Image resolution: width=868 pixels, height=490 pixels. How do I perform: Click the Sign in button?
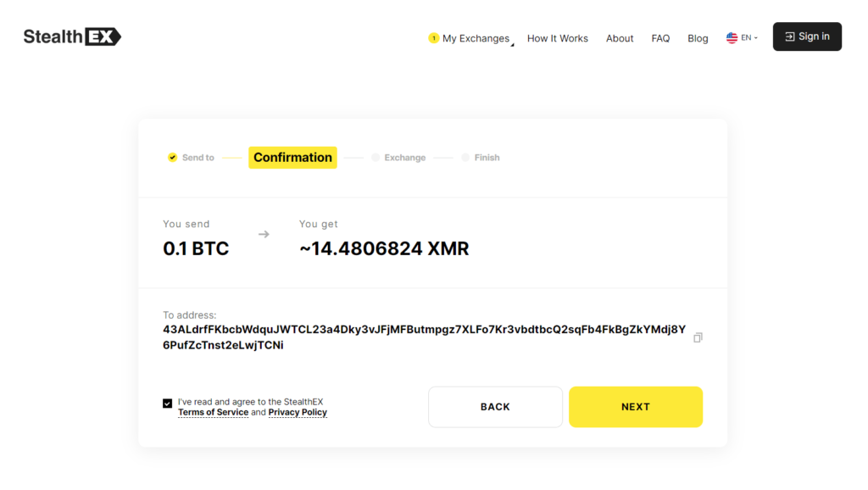point(807,36)
